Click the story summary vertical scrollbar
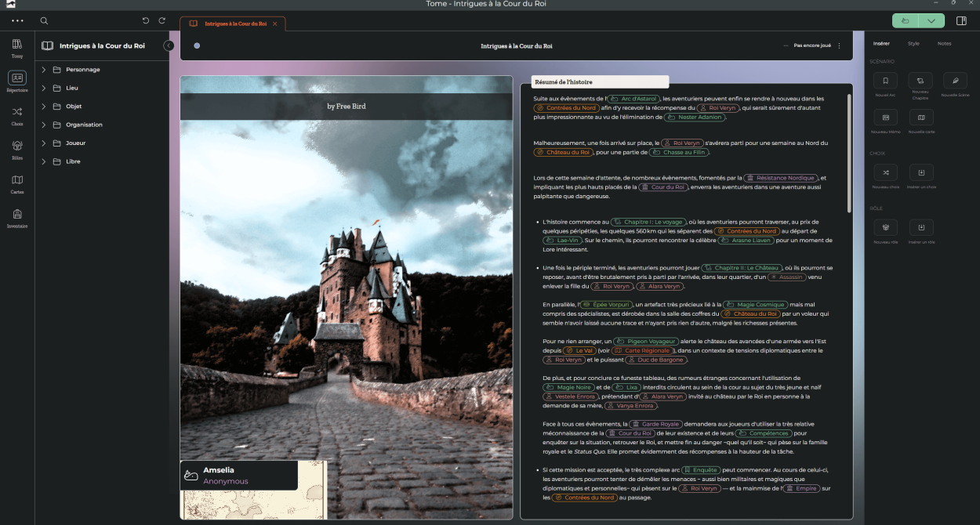The image size is (980, 525). tap(848, 153)
